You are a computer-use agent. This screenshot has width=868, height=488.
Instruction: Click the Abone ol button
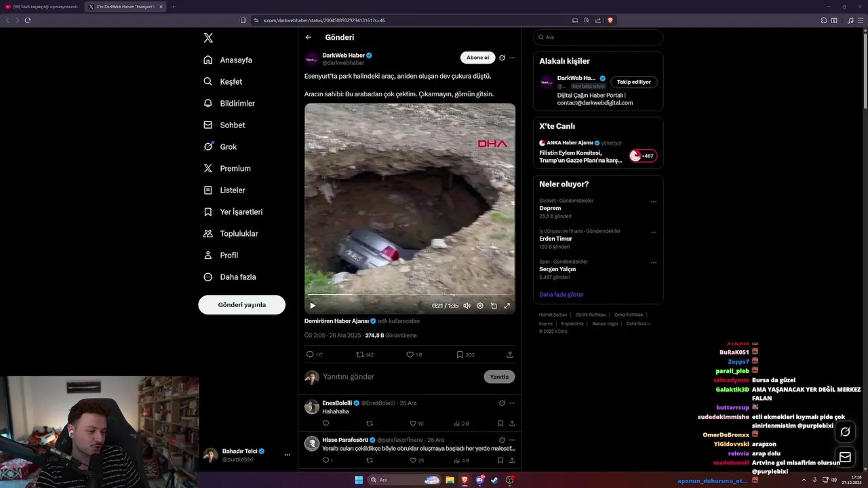(x=477, y=58)
